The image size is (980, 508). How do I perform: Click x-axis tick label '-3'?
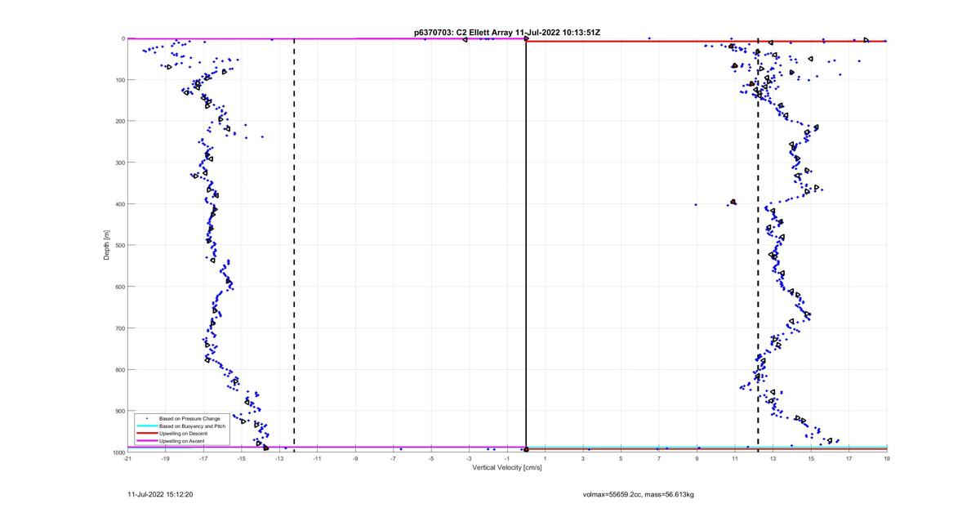coord(469,459)
